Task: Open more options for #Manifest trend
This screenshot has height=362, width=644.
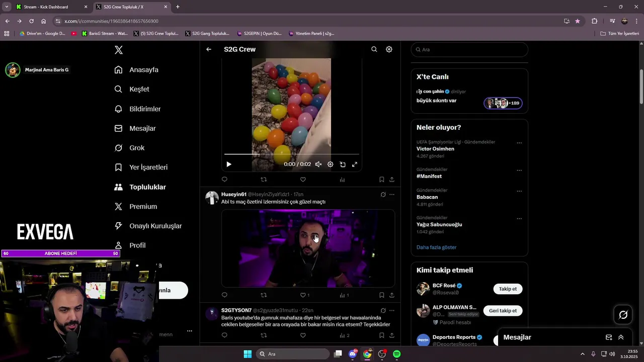Action: [x=519, y=170]
